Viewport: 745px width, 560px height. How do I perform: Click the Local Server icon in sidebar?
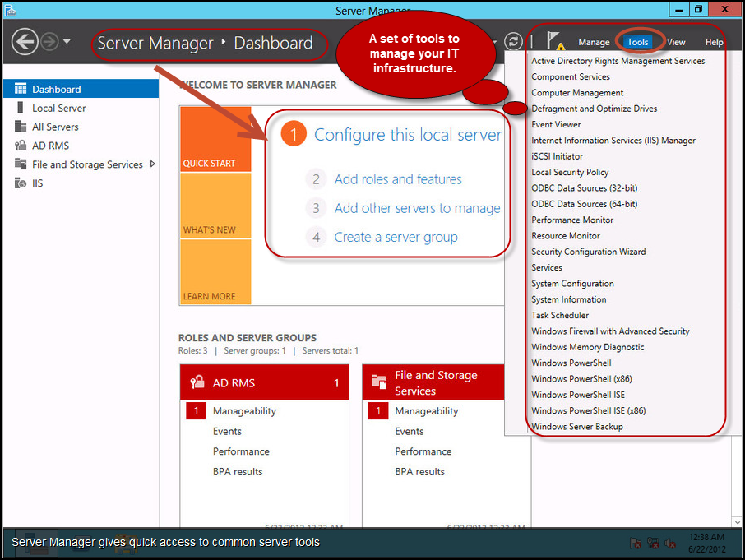coord(20,108)
